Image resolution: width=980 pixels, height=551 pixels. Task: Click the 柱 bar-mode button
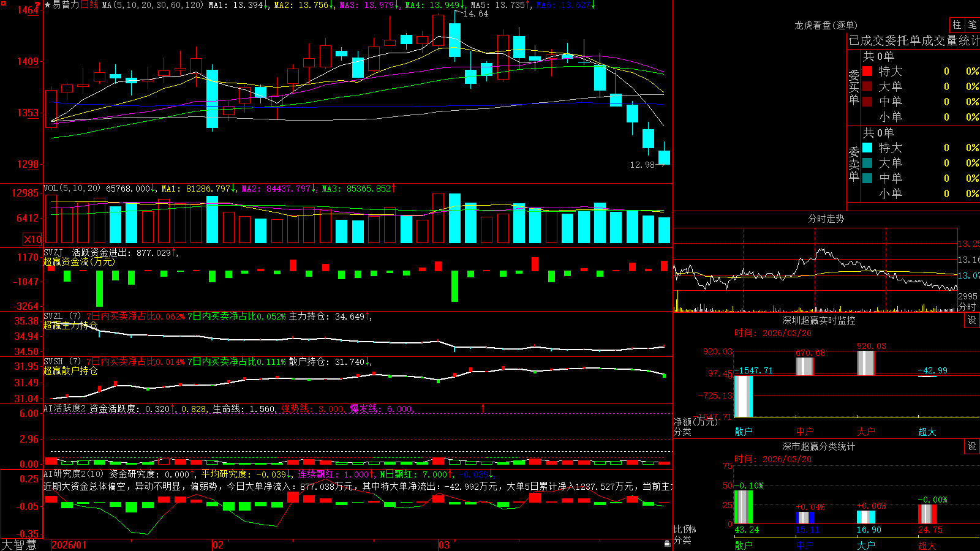(x=957, y=25)
